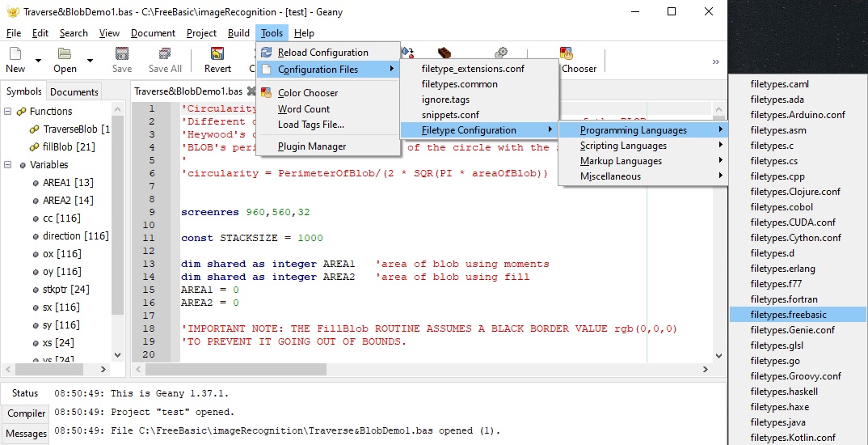The width and height of the screenshot is (868, 445).
Task: Open filetype_extensions.conf
Action: click(x=479, y=69)
